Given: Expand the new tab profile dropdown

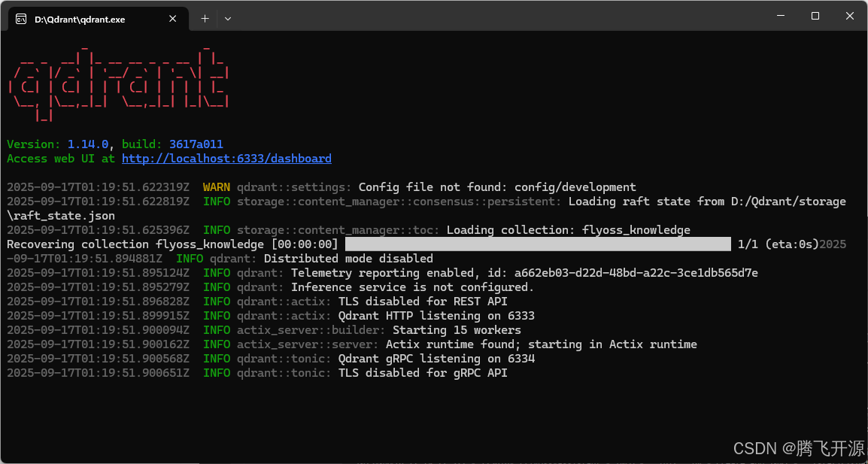Looking at the screenshot, I should click(227, 19).
